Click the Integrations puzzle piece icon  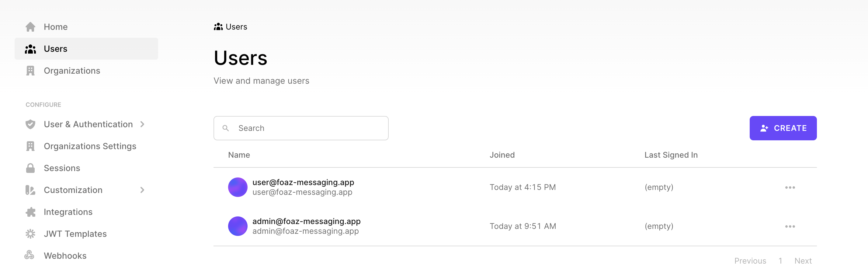point(30,212)
